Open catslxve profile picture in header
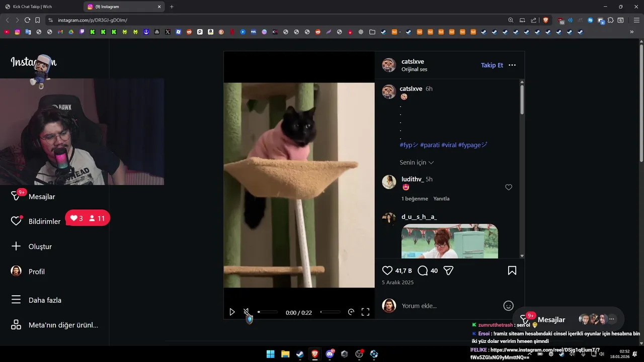Image resolution: width=644 pixels, height=362 pixels. (389, 65)
